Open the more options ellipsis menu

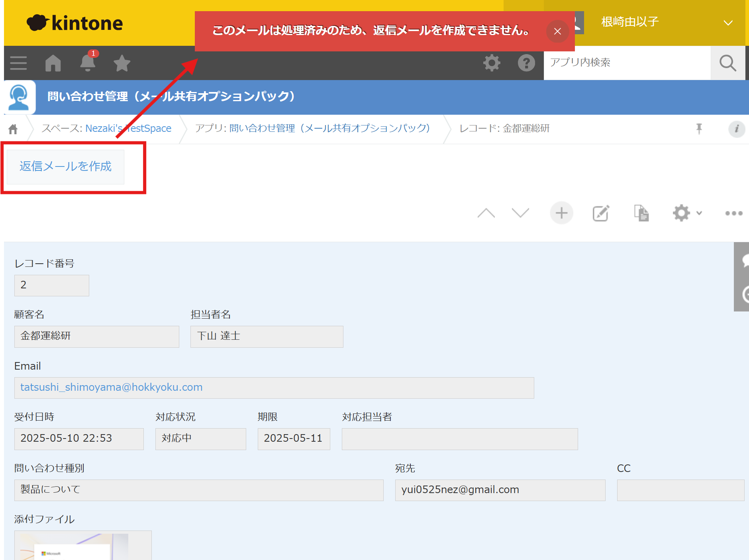[x=733, y=213]
